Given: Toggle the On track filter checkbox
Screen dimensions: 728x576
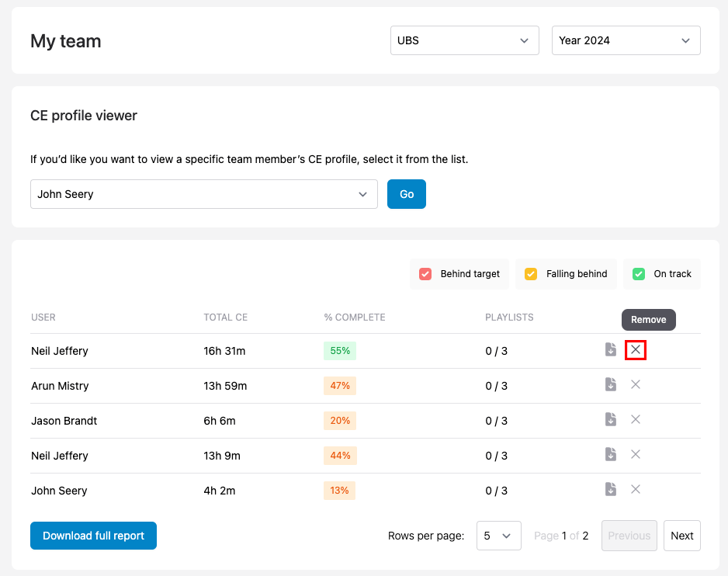Looking at the screenshot, I should pos(639,274).
